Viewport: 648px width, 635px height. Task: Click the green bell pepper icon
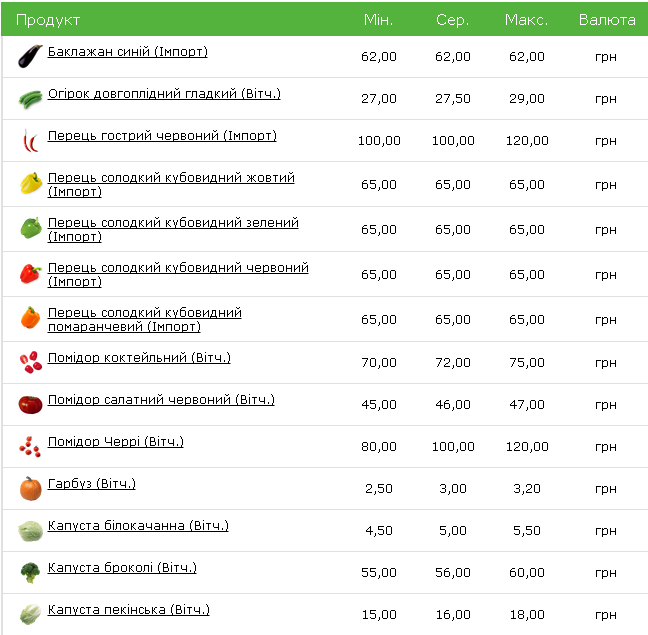(31, 228)
